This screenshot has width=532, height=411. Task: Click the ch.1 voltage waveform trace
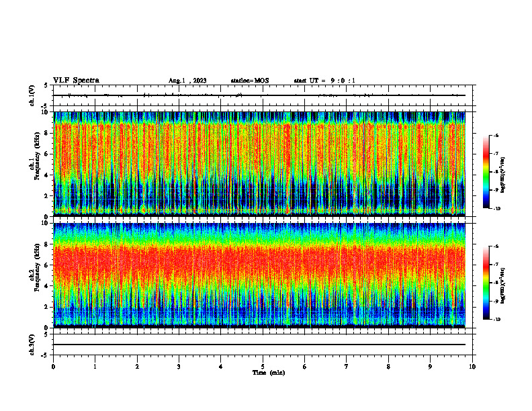click(259, 95)
